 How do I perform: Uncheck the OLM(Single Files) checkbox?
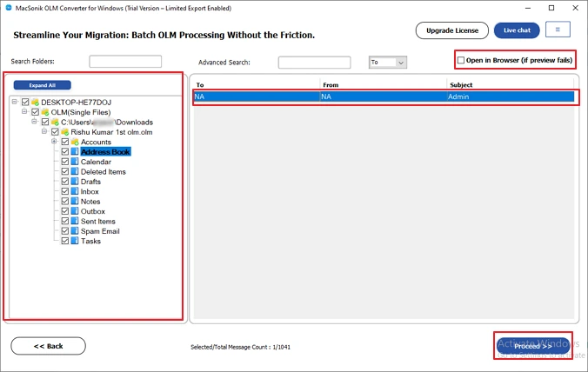click(x=36, y=112)
